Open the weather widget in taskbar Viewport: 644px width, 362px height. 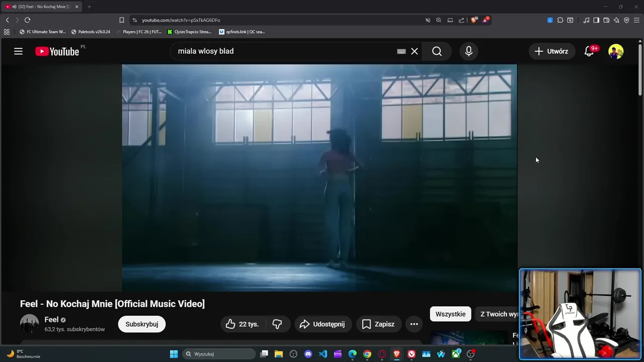click(23, 354)
